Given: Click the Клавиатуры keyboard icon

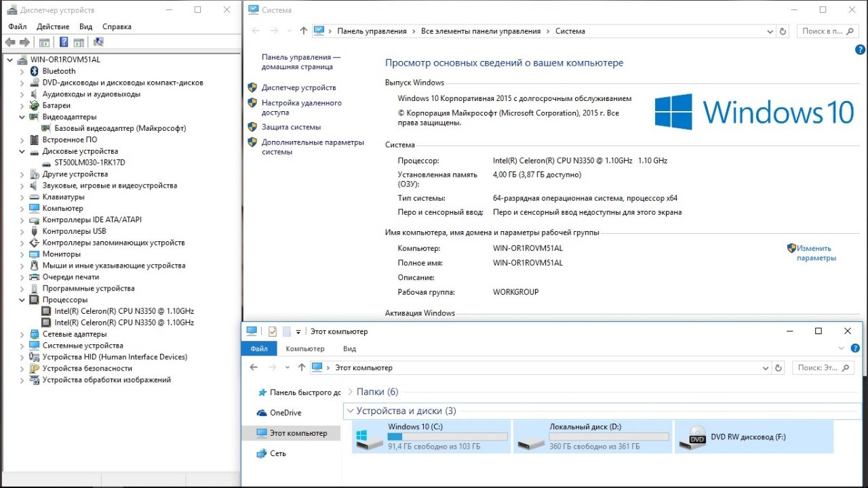Looking at the screenshot, I should pyautogui.click(x=35, y=197).
